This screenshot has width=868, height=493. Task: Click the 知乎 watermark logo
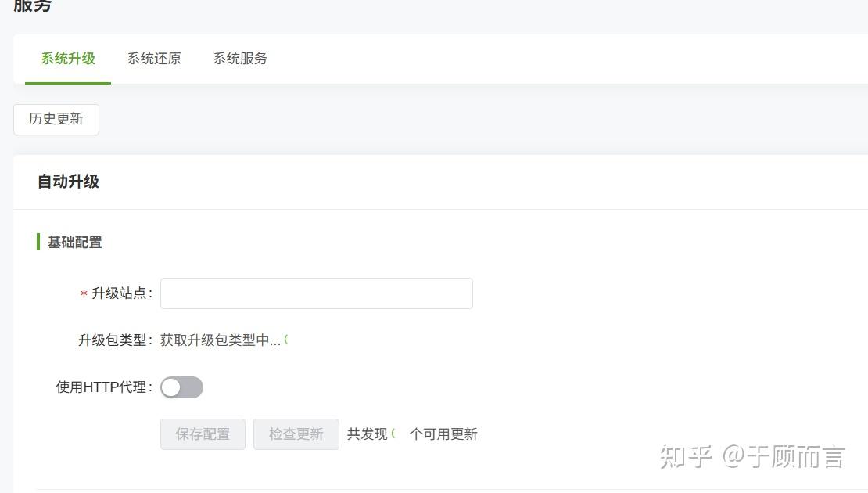[686, 456]
